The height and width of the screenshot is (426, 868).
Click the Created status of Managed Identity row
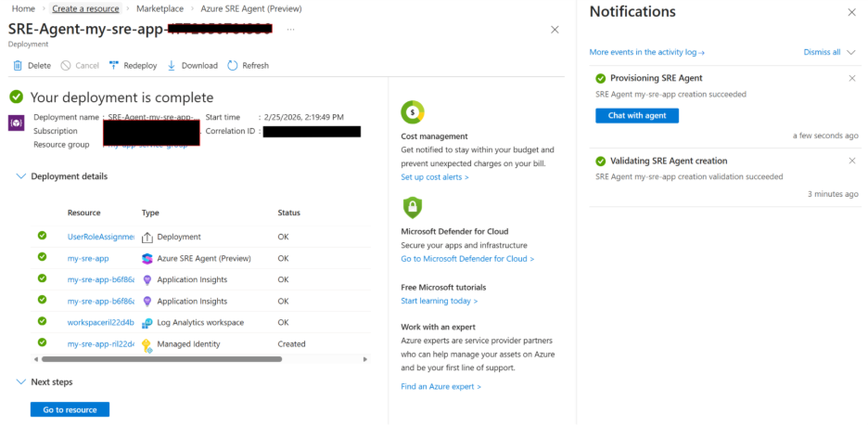[x=292, y=344]
